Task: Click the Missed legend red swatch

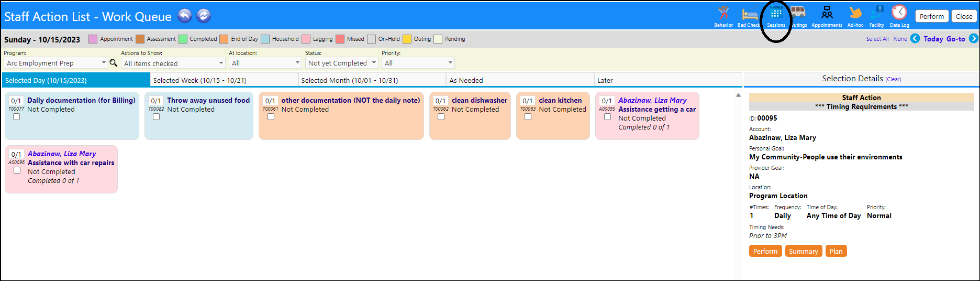Action: coord(340,39)
